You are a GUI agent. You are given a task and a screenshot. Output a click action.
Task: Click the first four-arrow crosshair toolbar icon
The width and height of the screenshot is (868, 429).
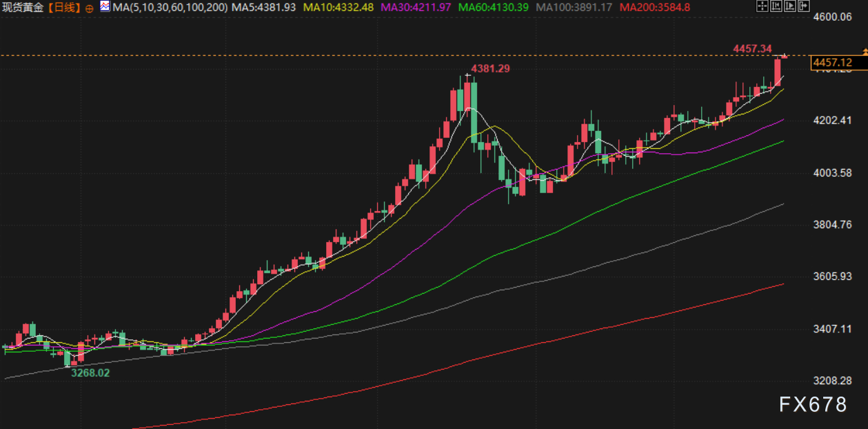(761, 7)
